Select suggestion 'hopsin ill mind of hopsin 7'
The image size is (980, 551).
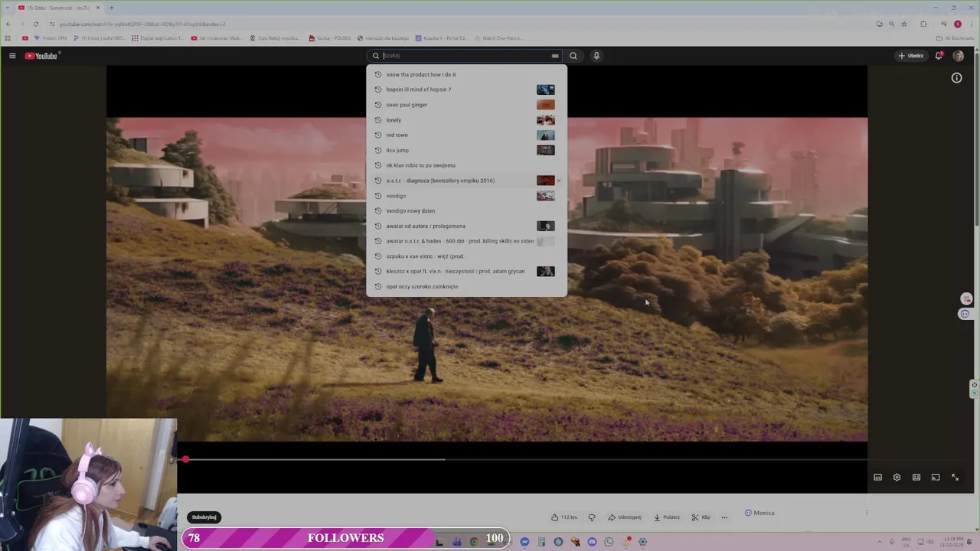pyautogui.click(x=466, y=90)
